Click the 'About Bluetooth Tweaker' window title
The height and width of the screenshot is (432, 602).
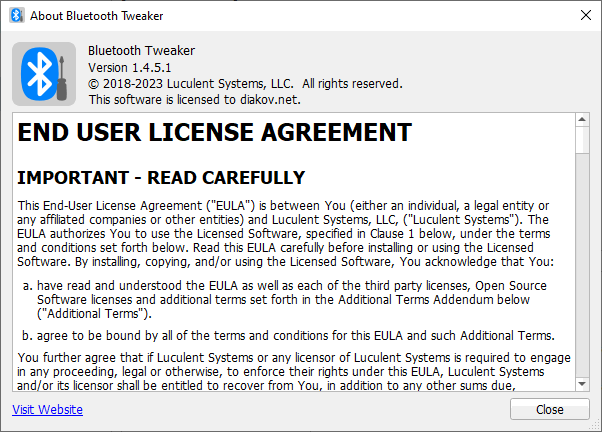97,16
